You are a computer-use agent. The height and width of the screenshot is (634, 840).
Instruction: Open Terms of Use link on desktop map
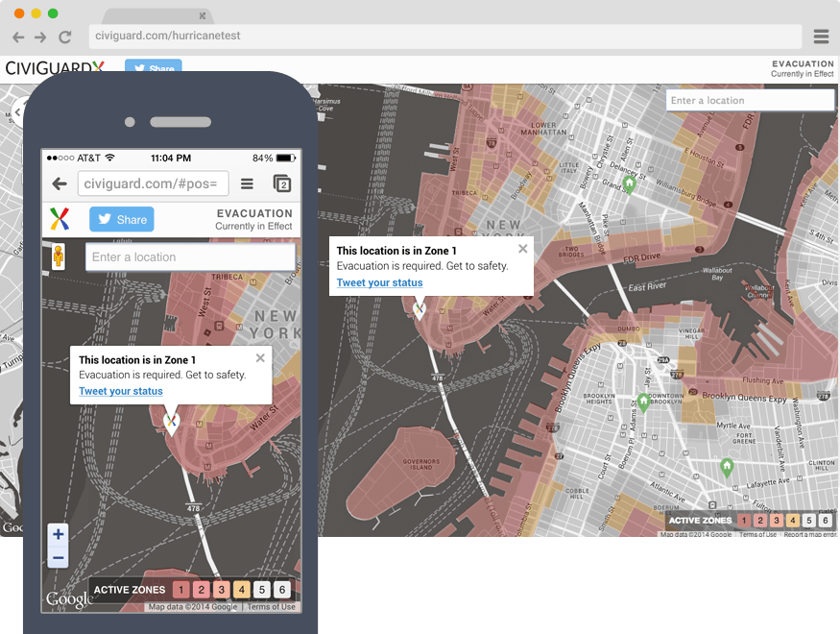coord(757,534)
